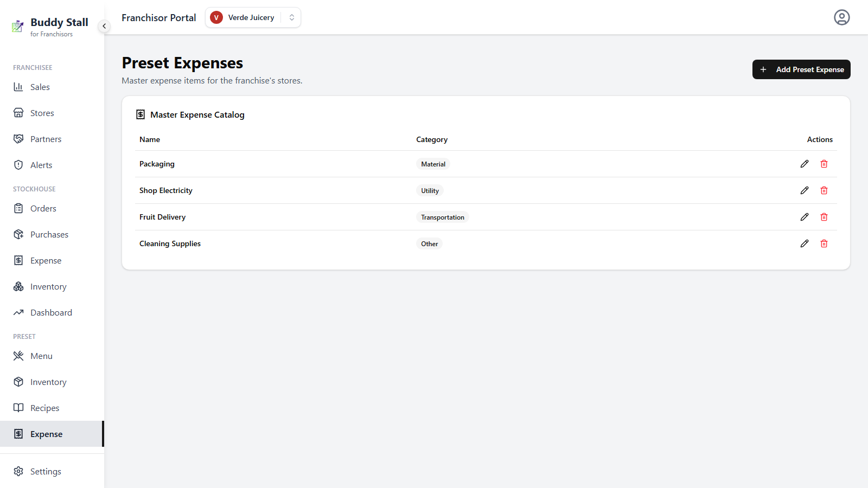The width and height of the screenshot is (868, 488).
Task: Open Menu under Preset section
Action: (x=52, y=356)
